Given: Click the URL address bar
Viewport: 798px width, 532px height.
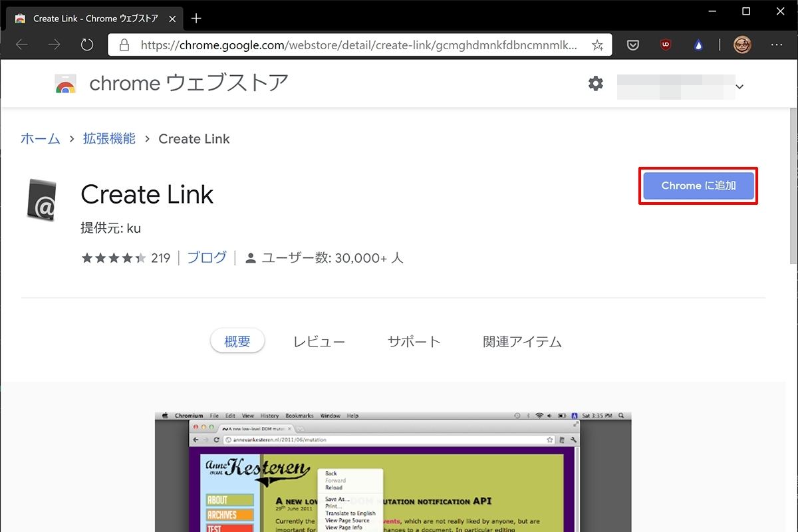Looking at the screenshot, I should click(x=359, y=45).
